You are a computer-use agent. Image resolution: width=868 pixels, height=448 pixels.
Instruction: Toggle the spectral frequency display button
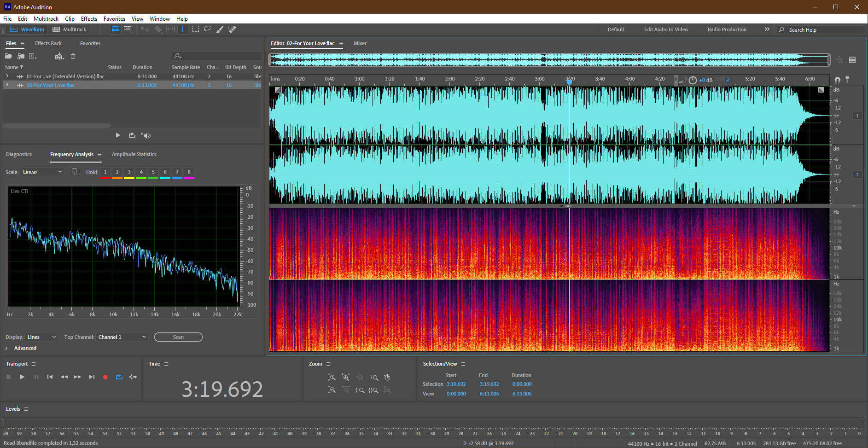tap(116, 29)
